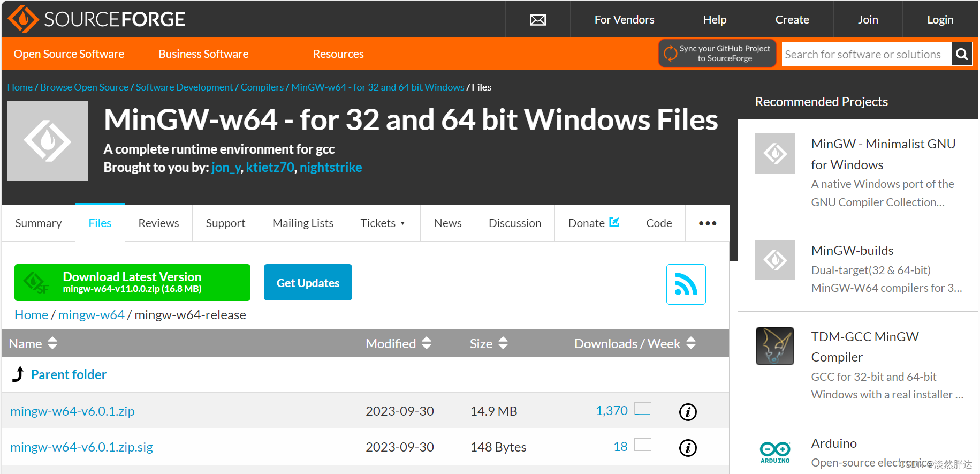
Task: Click the TDM-GCC MinGW Compiler icon
Action: tap(775, 346)
